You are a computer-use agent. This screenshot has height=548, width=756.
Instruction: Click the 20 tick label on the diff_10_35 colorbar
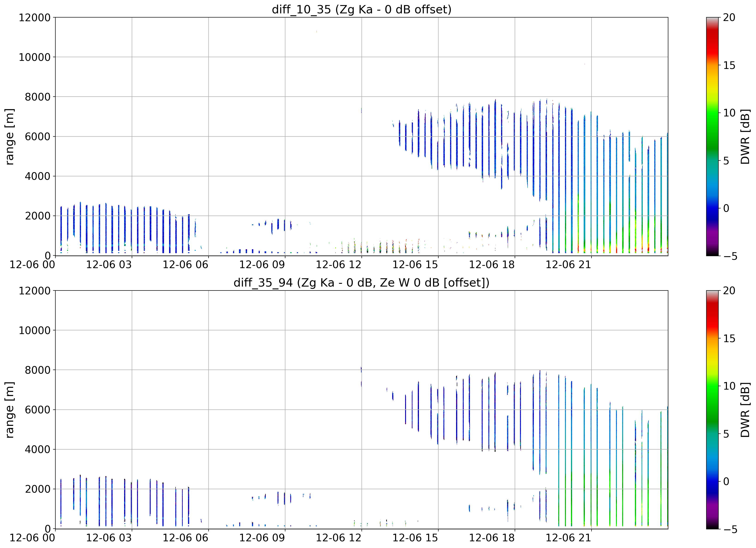pyautogui.click(x=729, y=17)
